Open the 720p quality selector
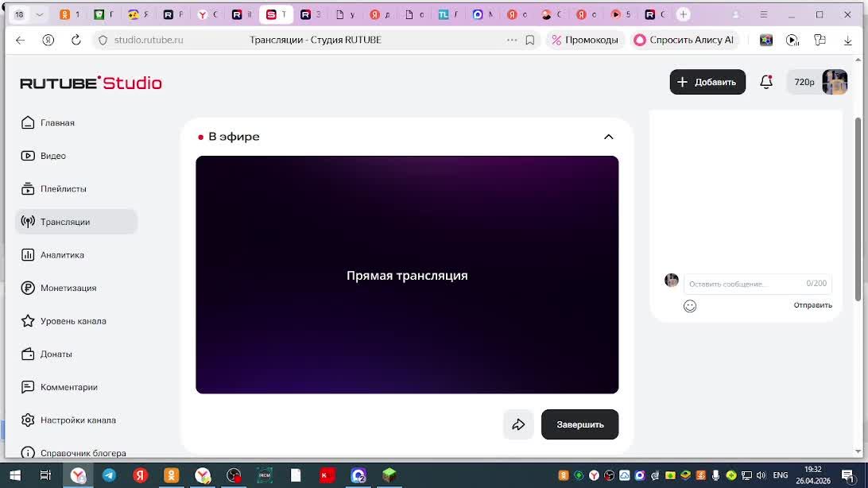Viewport: 868px width, 488px height. 804,82
